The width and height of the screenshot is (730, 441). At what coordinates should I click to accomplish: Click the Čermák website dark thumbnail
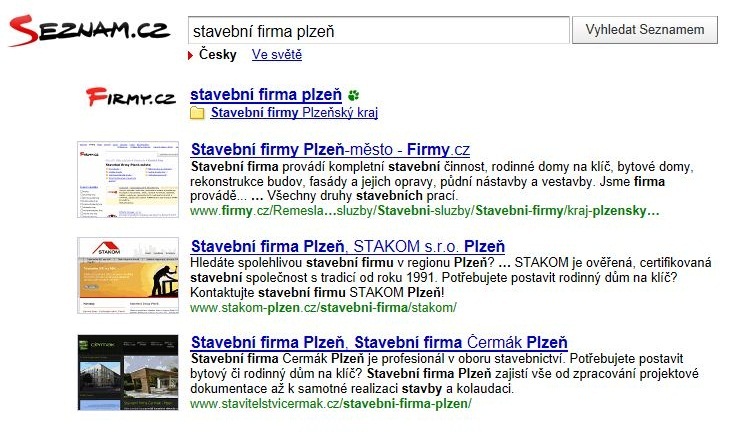click(x=128, y=372)
